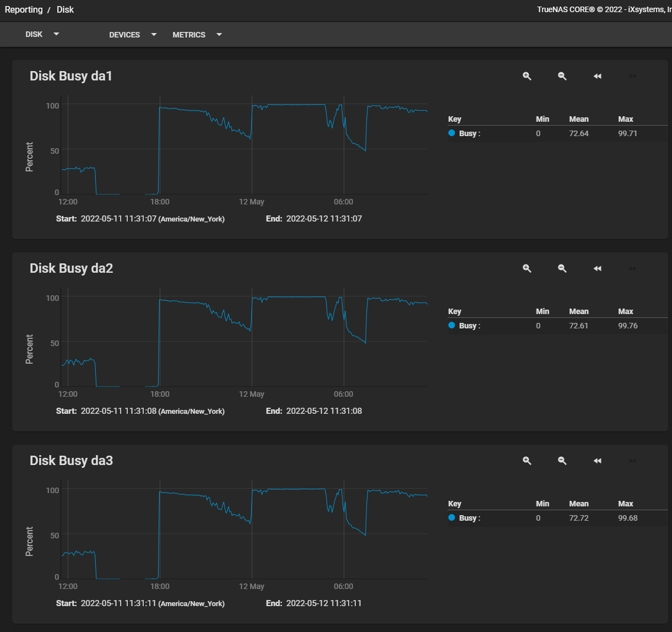Click the Reporting breadcrumb link
This screenshot has height=632, width=672.
pyautogui.click(x=24, y=10)
